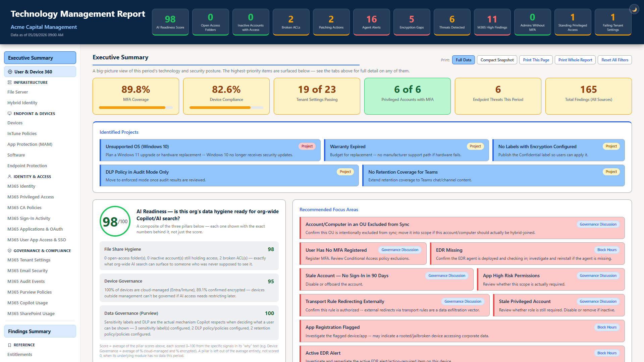Click MFA Coverage progress bar
The height and width of the screenshot is (362, 644).
(136, 108)
